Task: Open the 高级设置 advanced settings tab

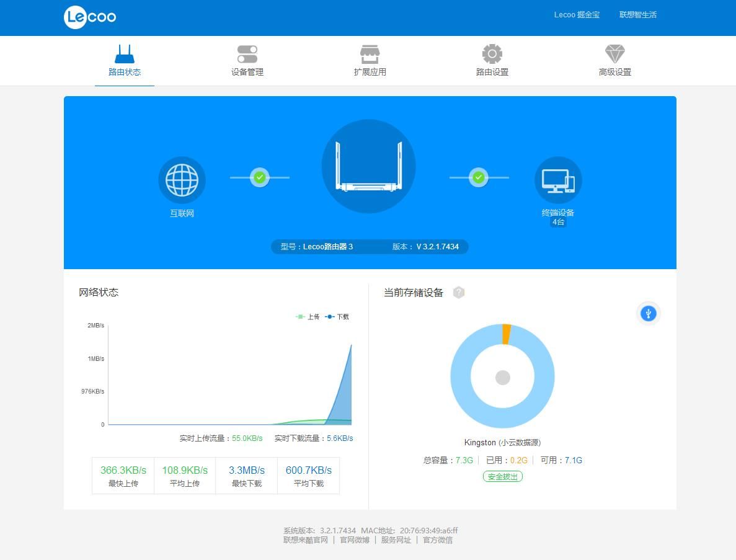Action: (615, 61)
